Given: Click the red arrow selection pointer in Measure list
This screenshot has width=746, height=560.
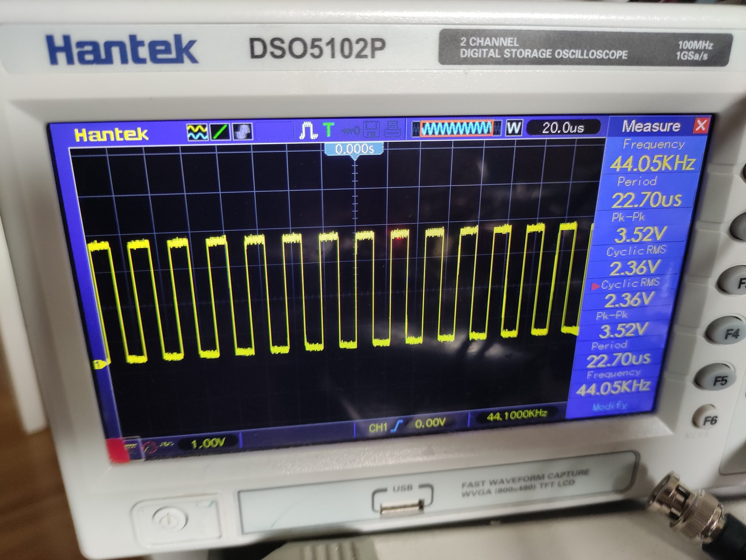Looking at the screenshot, I should click(x=595, y=287).
